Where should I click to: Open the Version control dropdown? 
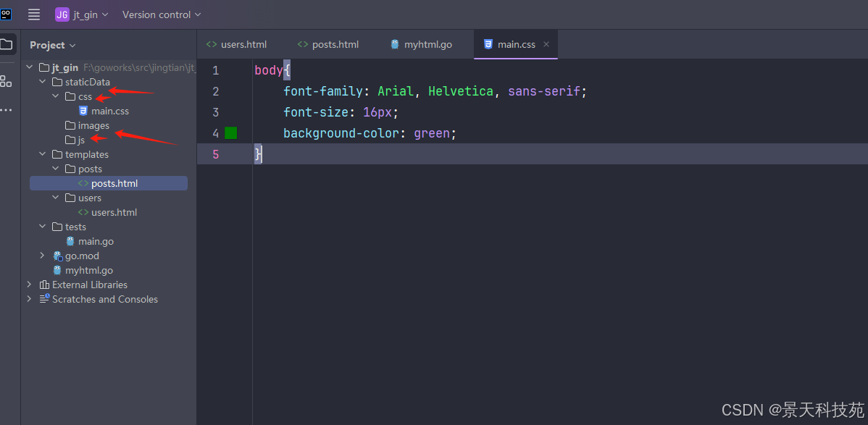(x=162, y=14)
